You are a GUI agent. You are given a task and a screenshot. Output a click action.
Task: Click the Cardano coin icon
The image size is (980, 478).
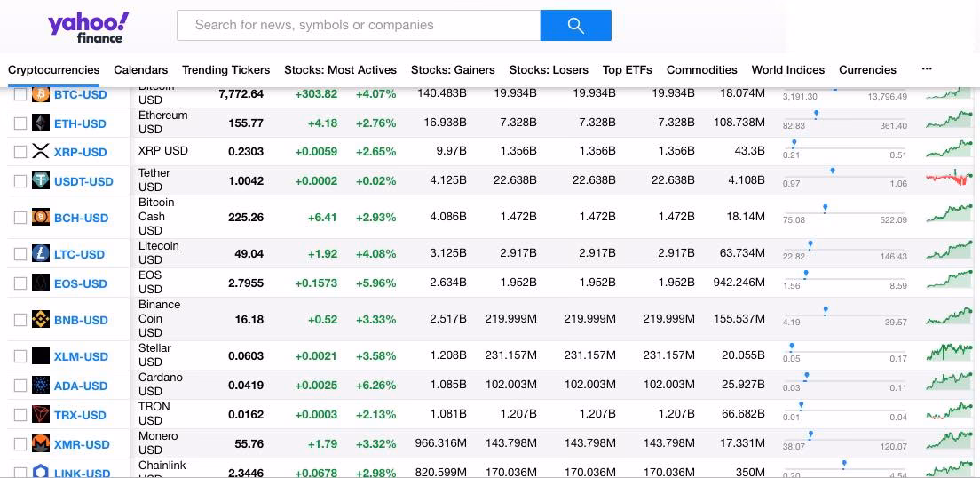tap(41, 385)
